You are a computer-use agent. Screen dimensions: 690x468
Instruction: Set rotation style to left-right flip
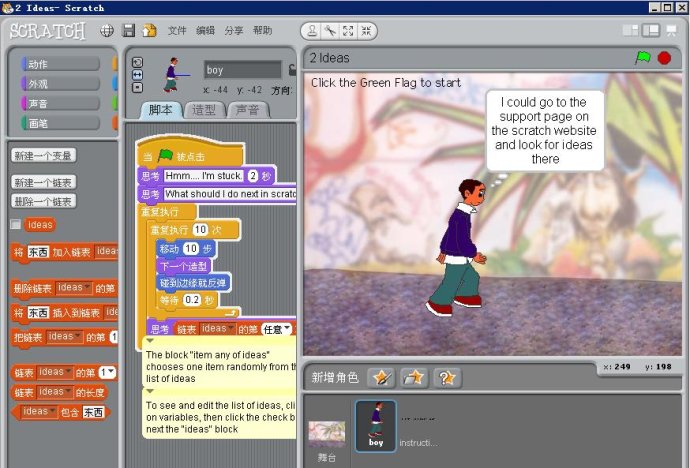(137, 75)
